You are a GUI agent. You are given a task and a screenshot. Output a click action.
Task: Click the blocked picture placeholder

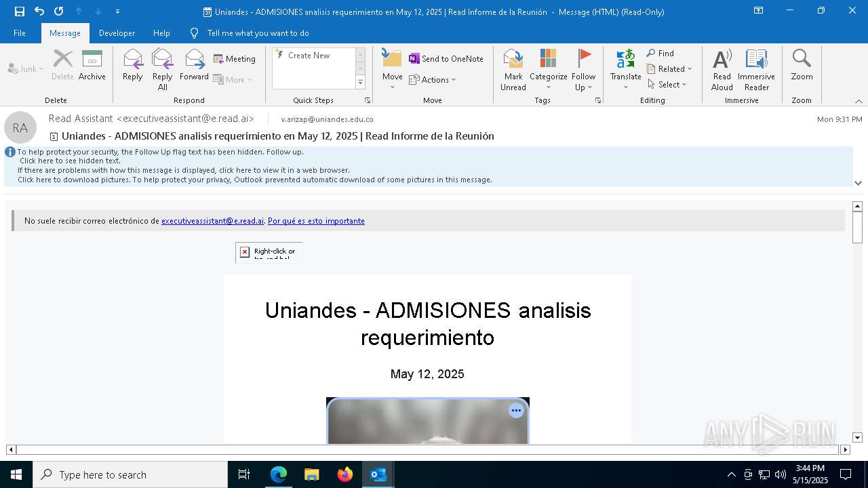[x=269, y=252]
